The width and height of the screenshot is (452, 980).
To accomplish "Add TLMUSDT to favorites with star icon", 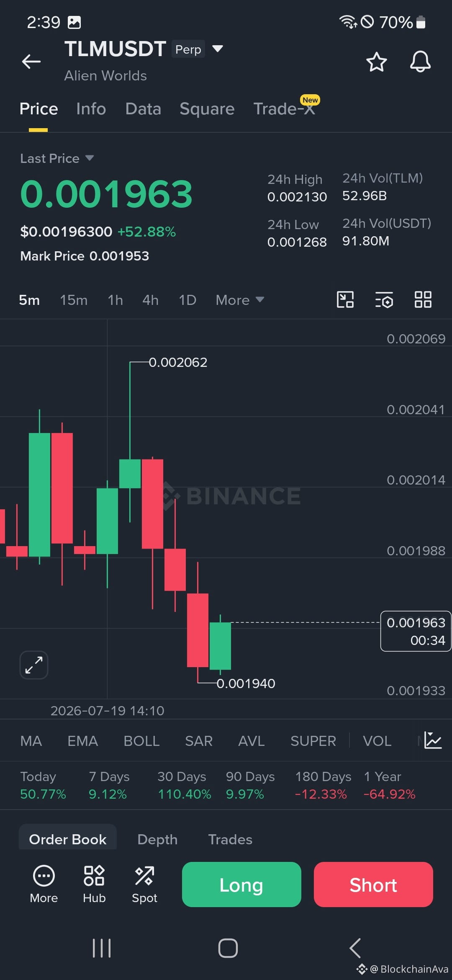I will [376, 62].
